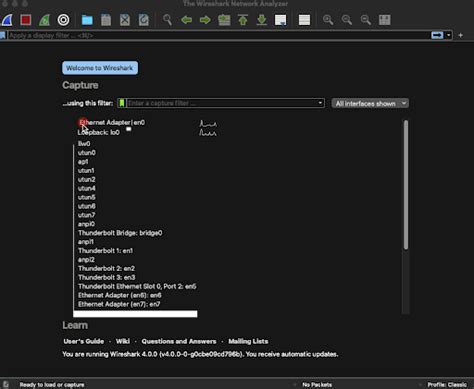
Task: Focus the capture filter input field
Action: 221,103
